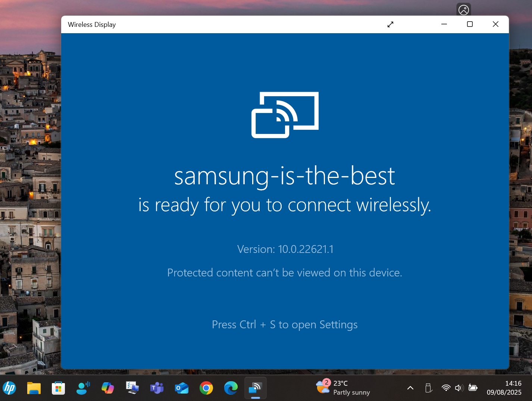532x401 pixels.
Task: Open volume control in the system tray
Action: [x=459, y=388]
